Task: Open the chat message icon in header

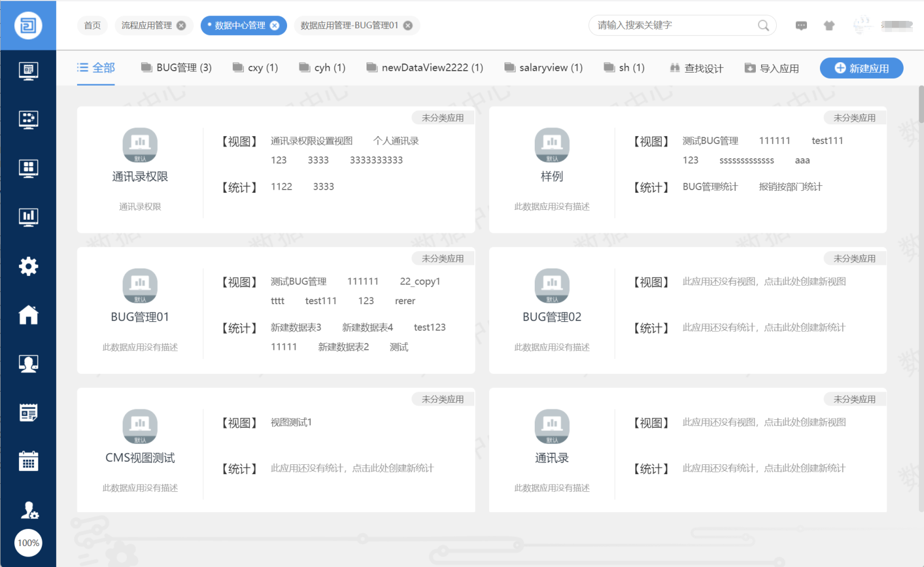Action: [801, 25]
